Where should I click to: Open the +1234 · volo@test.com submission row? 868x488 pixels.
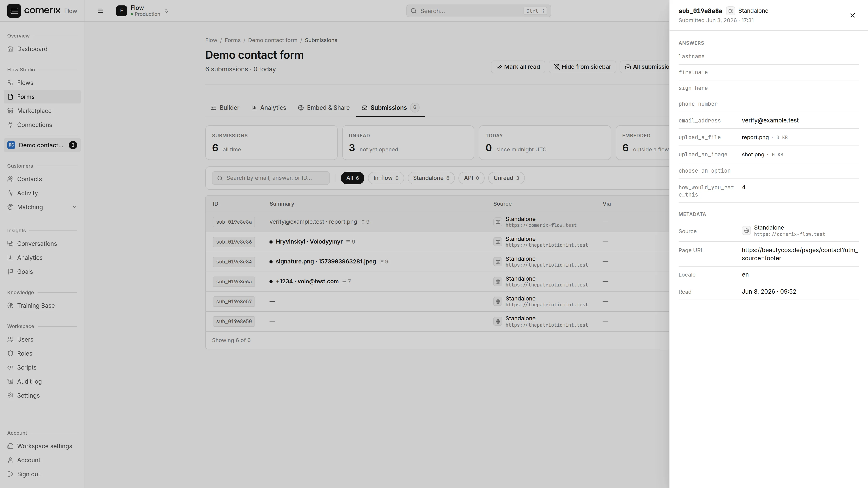(x=437, y=282)
